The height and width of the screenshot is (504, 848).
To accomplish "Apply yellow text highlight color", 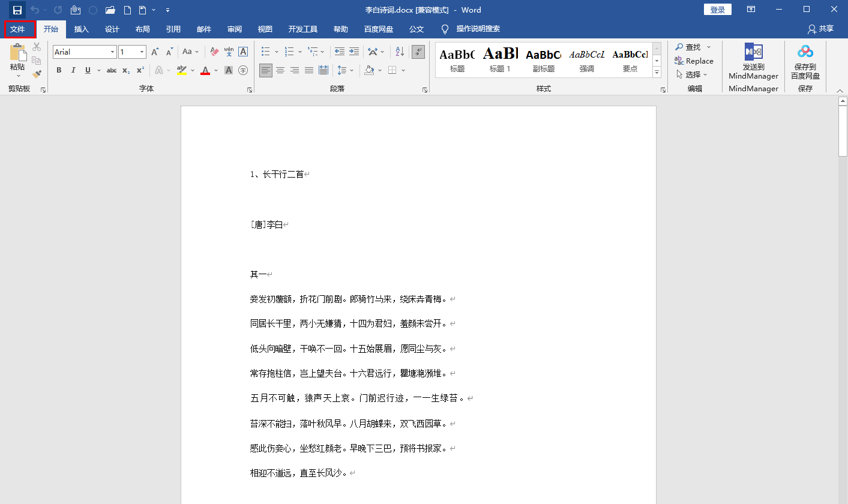I will click(182, 70).
